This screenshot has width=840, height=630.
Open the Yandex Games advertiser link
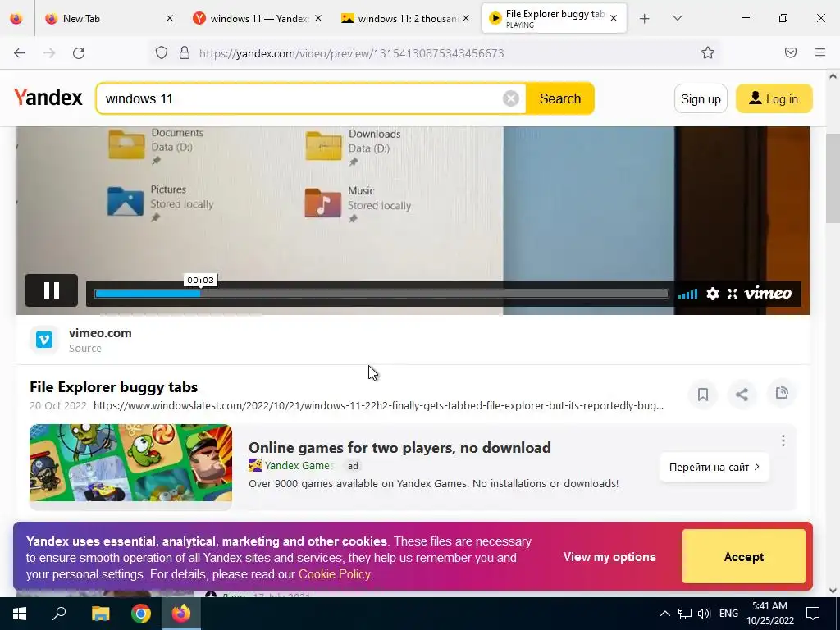coord(299,466)
